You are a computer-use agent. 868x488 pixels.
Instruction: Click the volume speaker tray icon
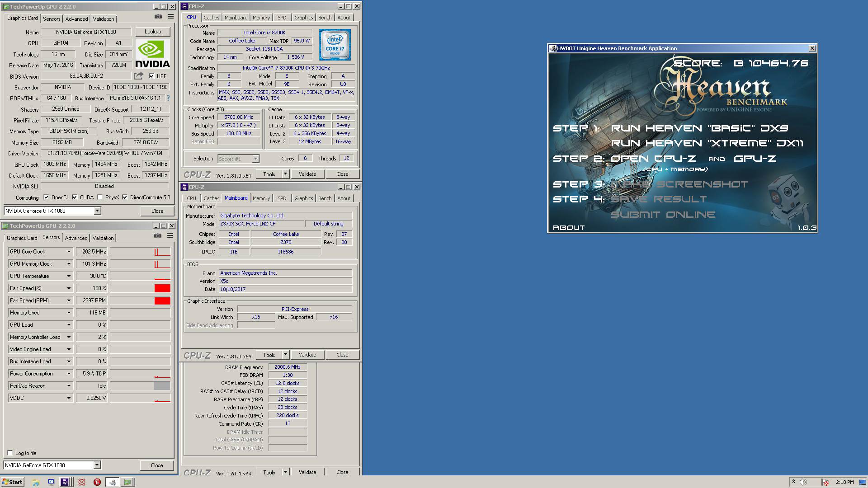[x=803, y=482]
